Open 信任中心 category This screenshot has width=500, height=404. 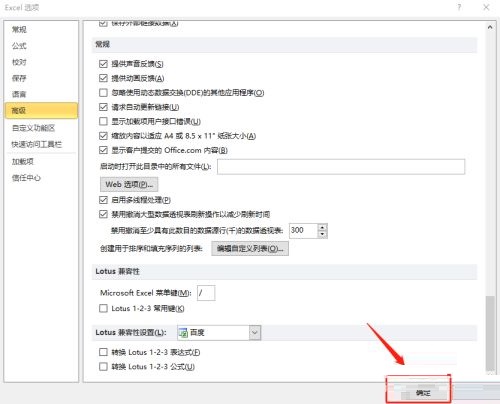coord(26,178)
